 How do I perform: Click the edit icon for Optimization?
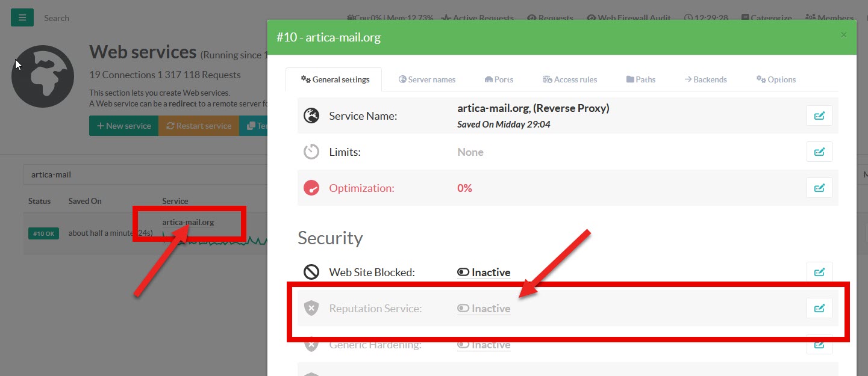pos(819,188)
